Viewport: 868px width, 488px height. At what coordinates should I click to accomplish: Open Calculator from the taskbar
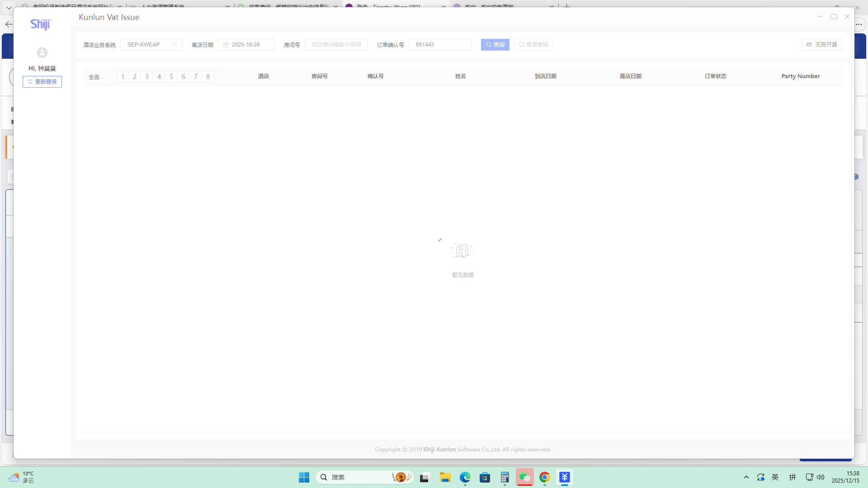[505, 477]
